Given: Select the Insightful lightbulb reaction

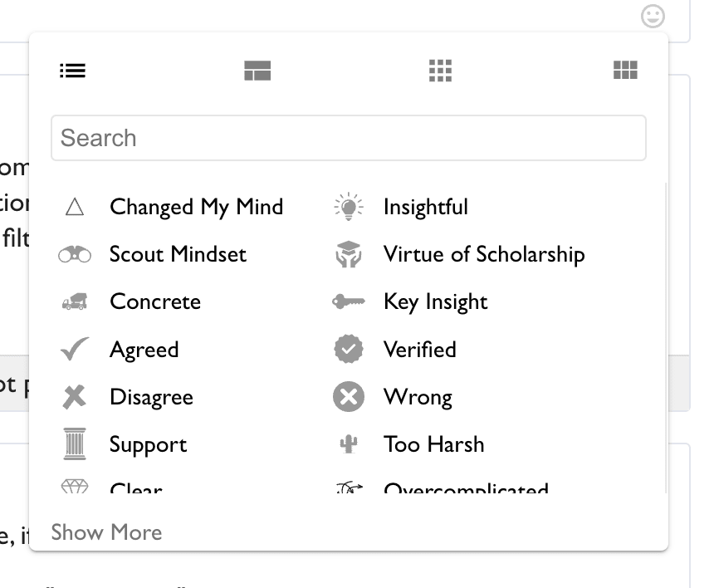Looking at the screenshot, I should [349, 207].
